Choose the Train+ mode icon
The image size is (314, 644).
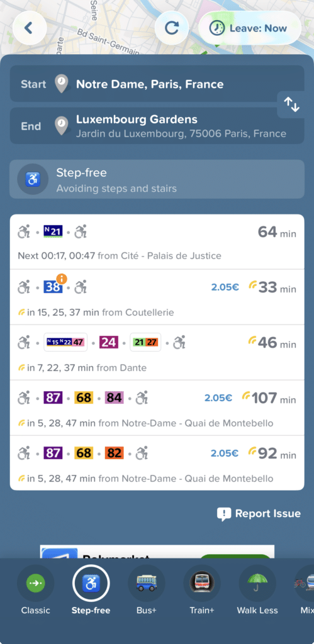(x=202, y=583)
